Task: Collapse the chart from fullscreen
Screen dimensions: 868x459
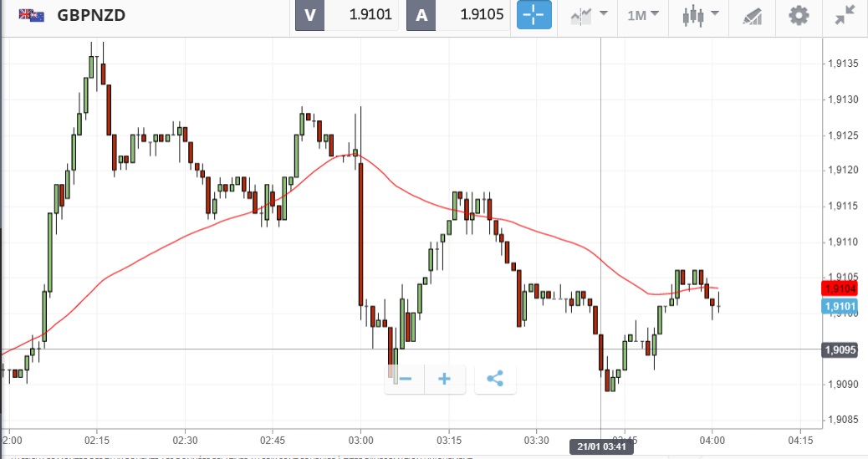Action: pyautogui.click(x=845, y=16)
